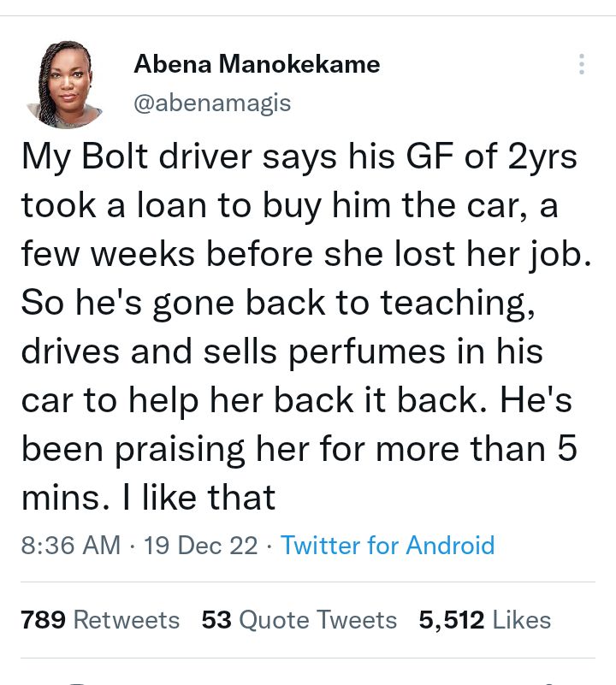The height and width of the screenshot is (685, 616).
Task: Open the Twitter for Android source link
Action: [x=388, y=545]
